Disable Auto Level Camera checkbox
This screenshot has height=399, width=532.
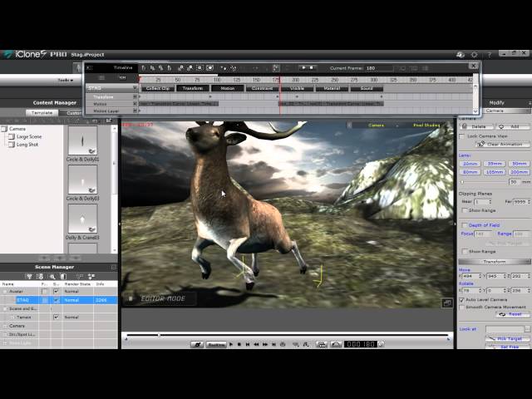click(462, 300)
